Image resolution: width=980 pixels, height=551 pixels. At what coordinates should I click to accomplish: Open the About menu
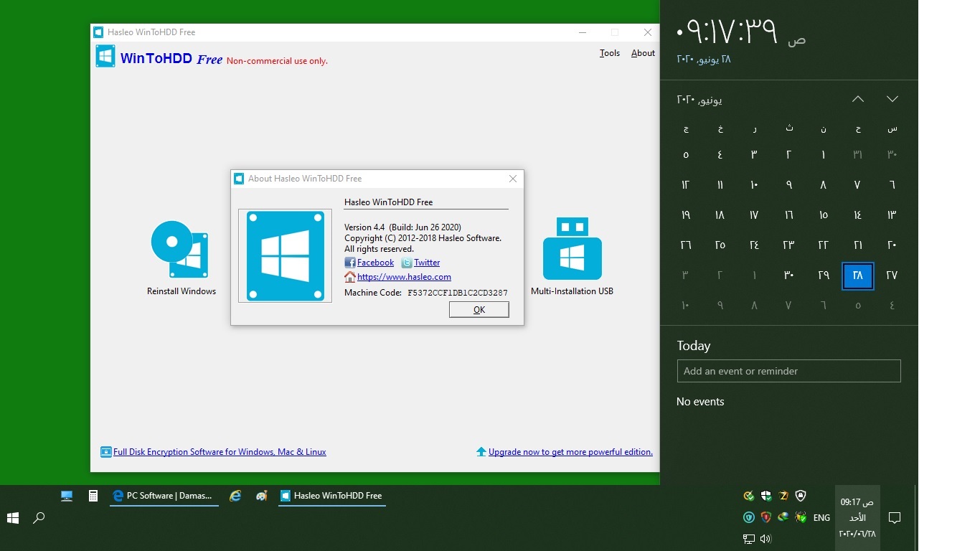[x=643, y=53]
